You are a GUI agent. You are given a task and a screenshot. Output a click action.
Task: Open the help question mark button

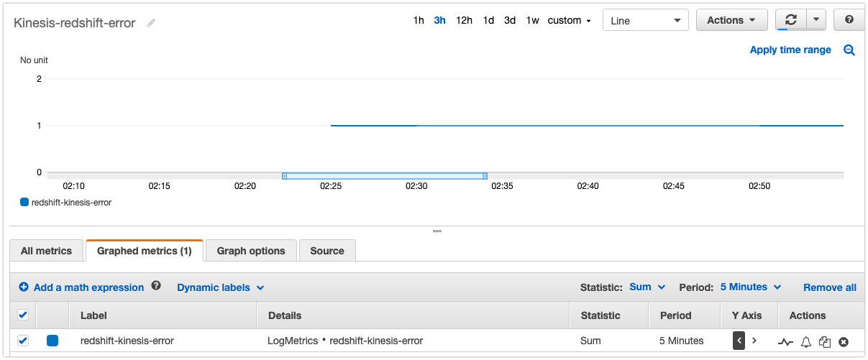(x=849, y=20)
